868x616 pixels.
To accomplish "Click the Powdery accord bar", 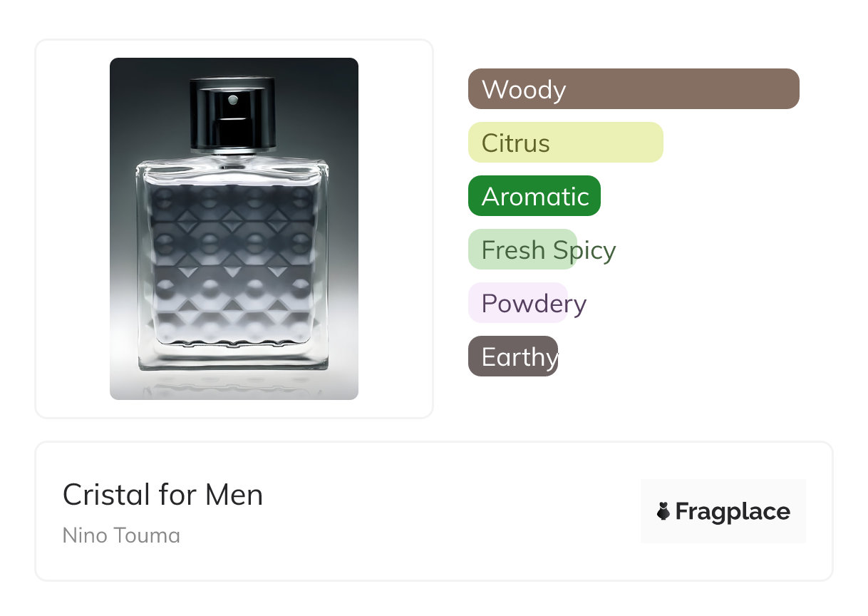I will click(517, 303).
